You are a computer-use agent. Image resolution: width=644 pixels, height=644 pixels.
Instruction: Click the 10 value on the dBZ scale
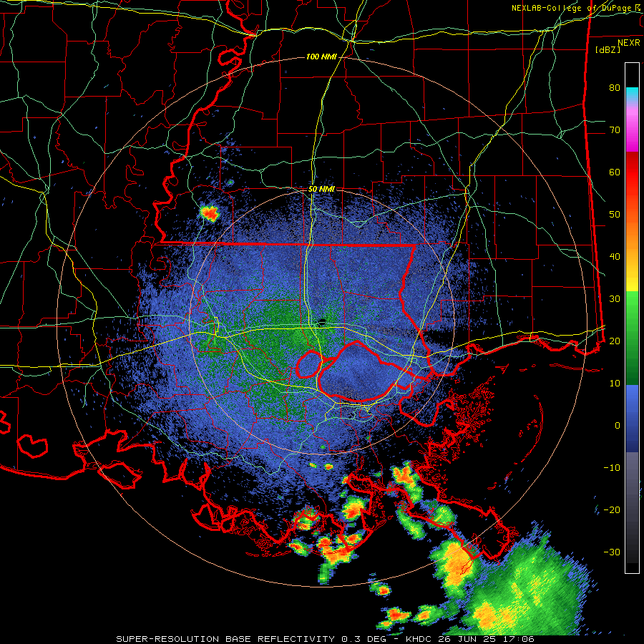pos(615,384)
